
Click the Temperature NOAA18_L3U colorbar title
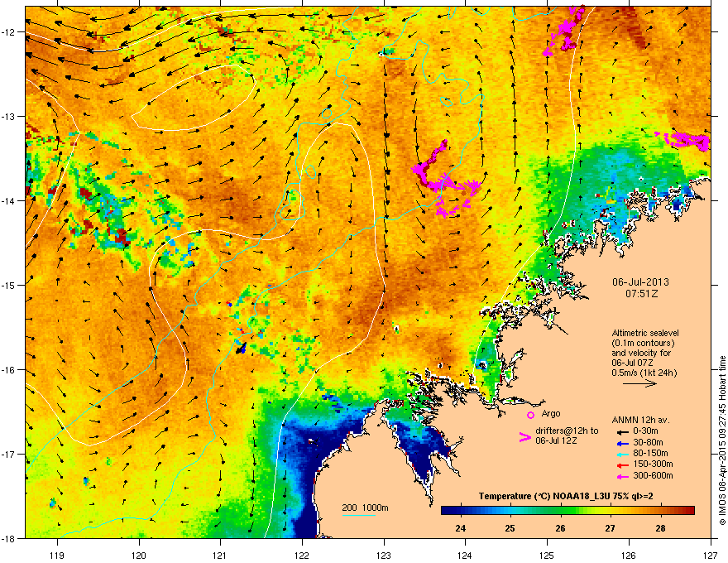pyautogui.click(x=566, y=496)
